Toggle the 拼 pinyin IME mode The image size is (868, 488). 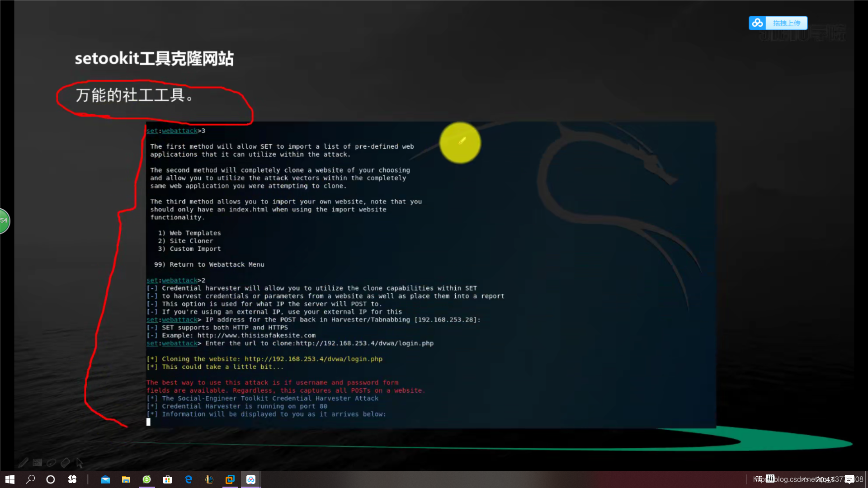tap(771, 479)
